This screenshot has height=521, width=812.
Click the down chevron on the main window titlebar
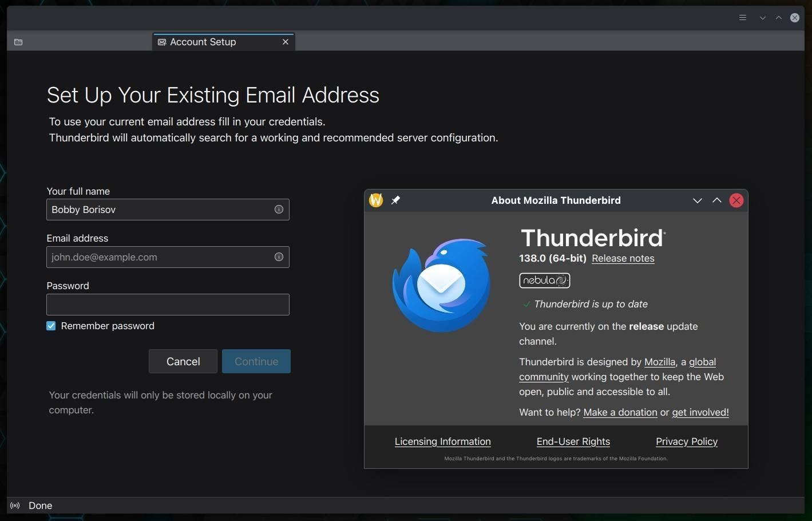762,17
